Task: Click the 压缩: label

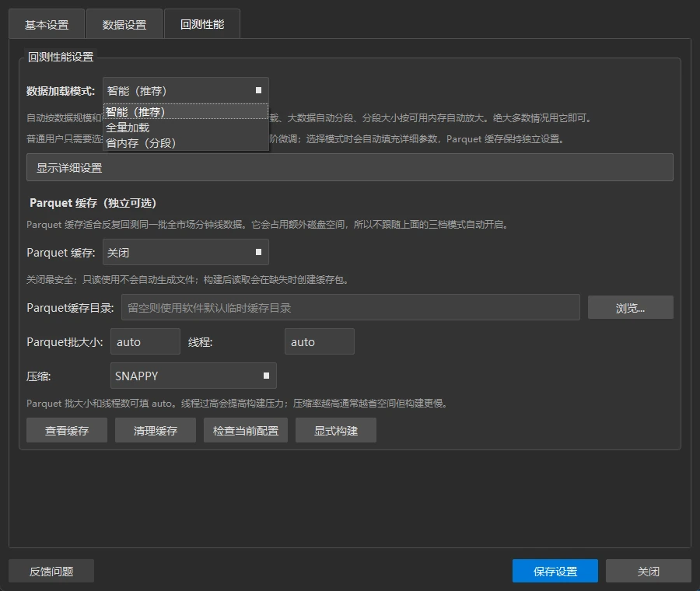Action: click(39, 376)
